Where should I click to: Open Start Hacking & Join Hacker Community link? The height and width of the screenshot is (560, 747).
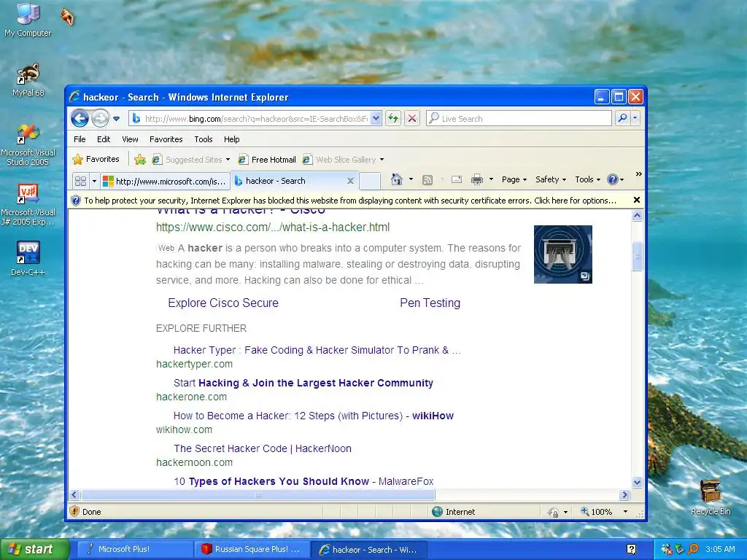point(303,383)
